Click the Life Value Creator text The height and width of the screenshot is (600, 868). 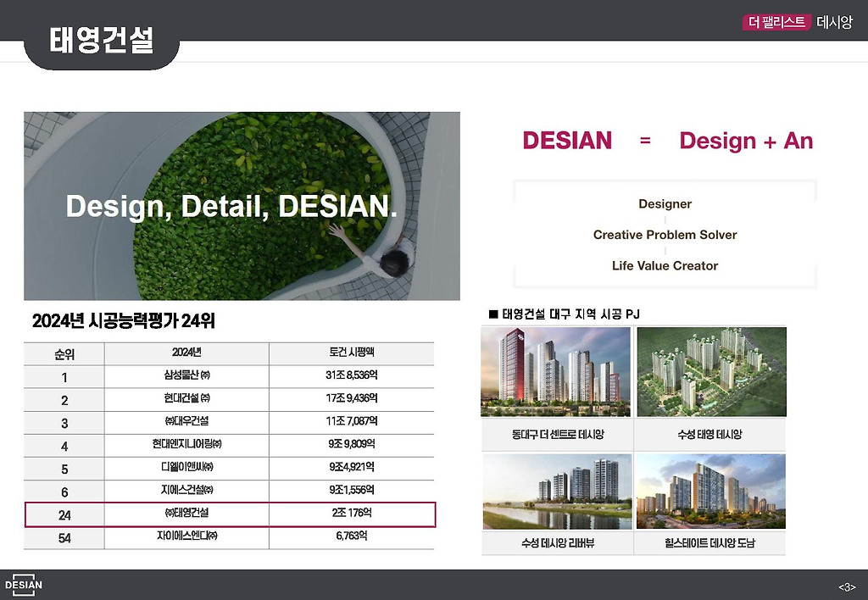point(665,266)
